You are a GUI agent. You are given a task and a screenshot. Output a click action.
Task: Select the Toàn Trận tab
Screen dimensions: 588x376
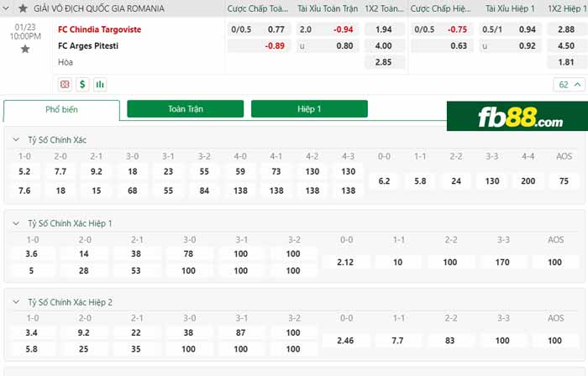click(185, 109)
